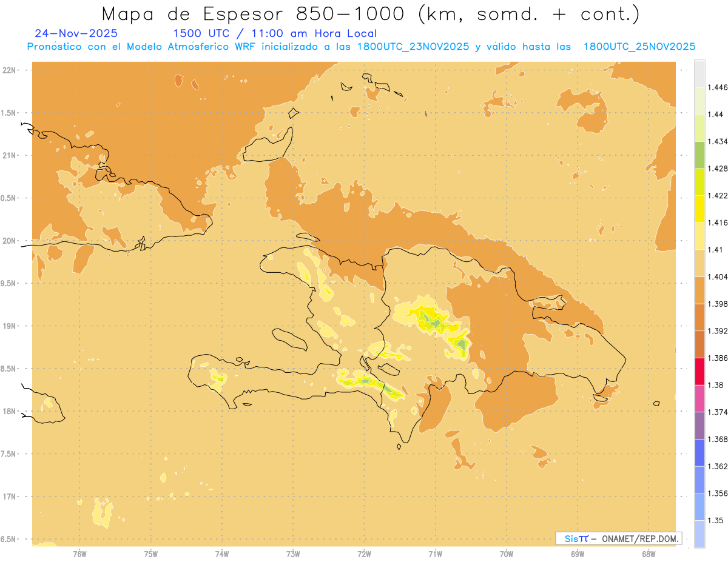Click the WRF forecast description line

click(x=361, y=47)
